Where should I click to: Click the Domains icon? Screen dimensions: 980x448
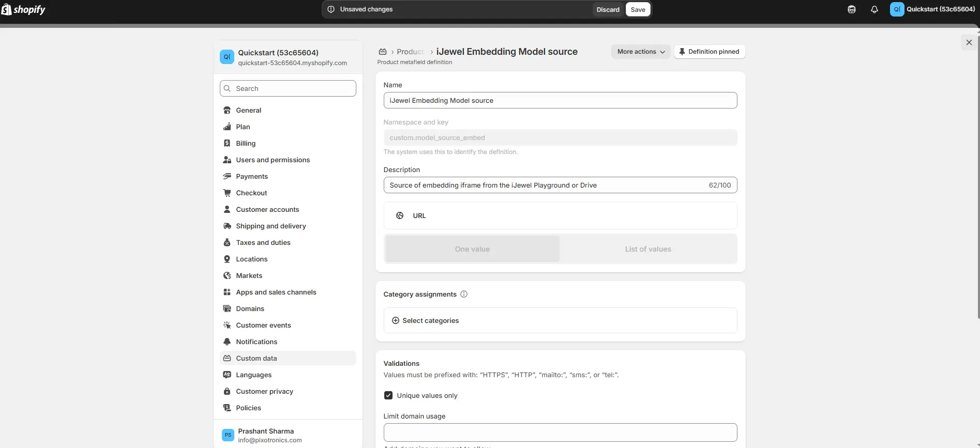point(227,308)
